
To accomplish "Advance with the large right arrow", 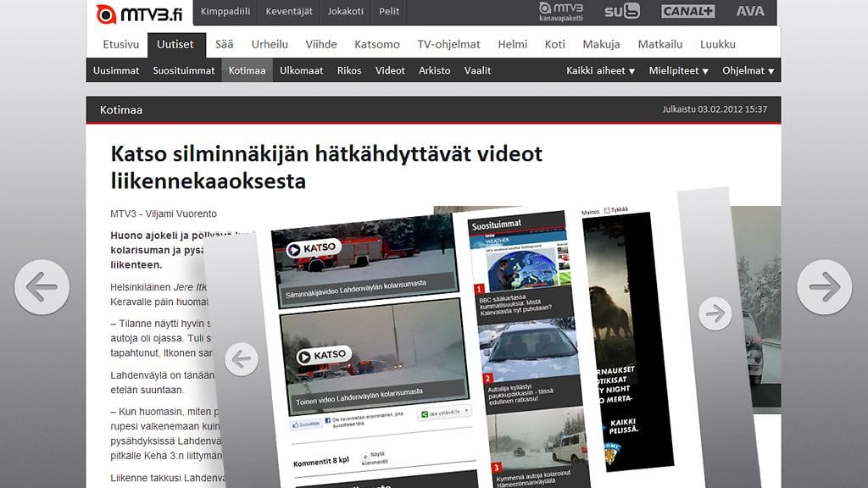I will (x=824, y=287).
